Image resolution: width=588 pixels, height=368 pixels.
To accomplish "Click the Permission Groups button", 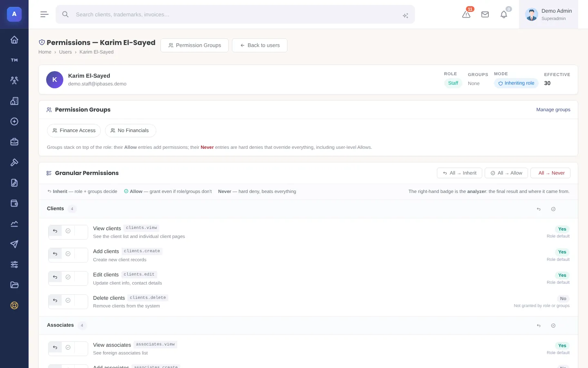I will (194, 45).
